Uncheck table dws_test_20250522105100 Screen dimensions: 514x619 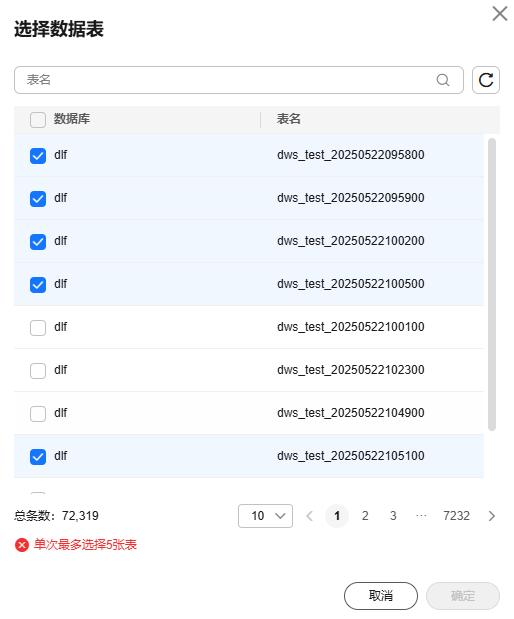tap(38, 457)
